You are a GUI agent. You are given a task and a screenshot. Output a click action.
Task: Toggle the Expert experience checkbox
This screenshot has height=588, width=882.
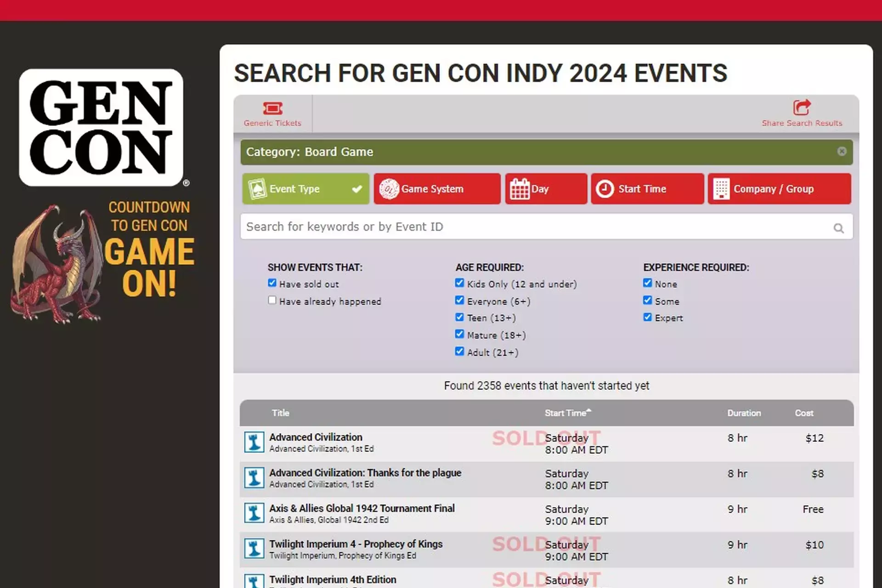click(x=647, y=317)
